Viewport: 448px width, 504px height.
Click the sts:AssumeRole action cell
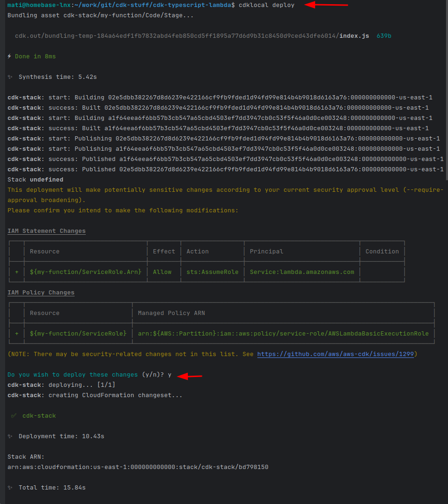[212, 272]
